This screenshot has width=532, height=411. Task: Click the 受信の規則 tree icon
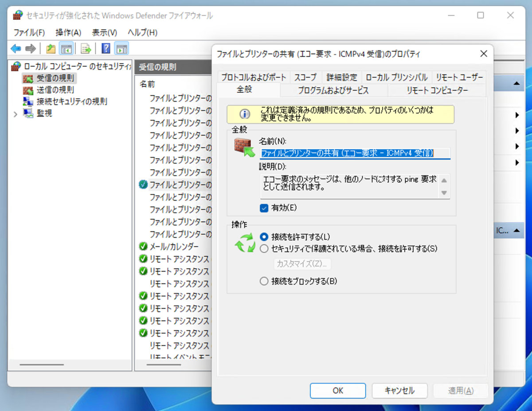point(28,78)
